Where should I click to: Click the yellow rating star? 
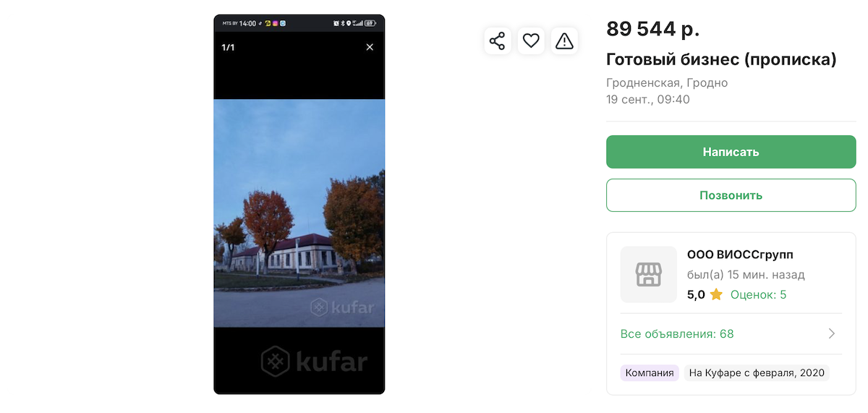(716, 294)
